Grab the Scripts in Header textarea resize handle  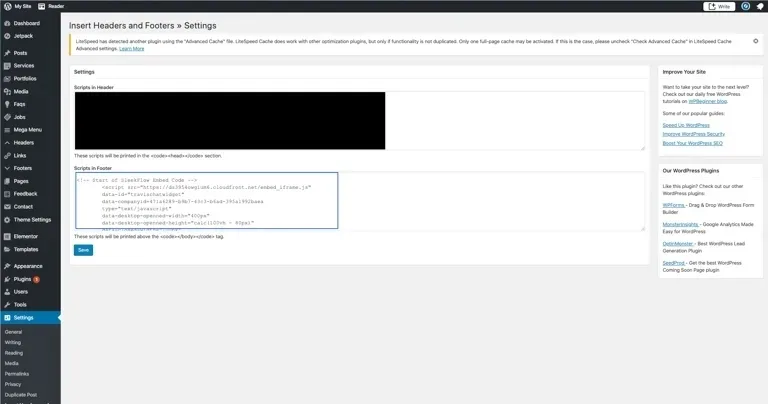(643, 147)
